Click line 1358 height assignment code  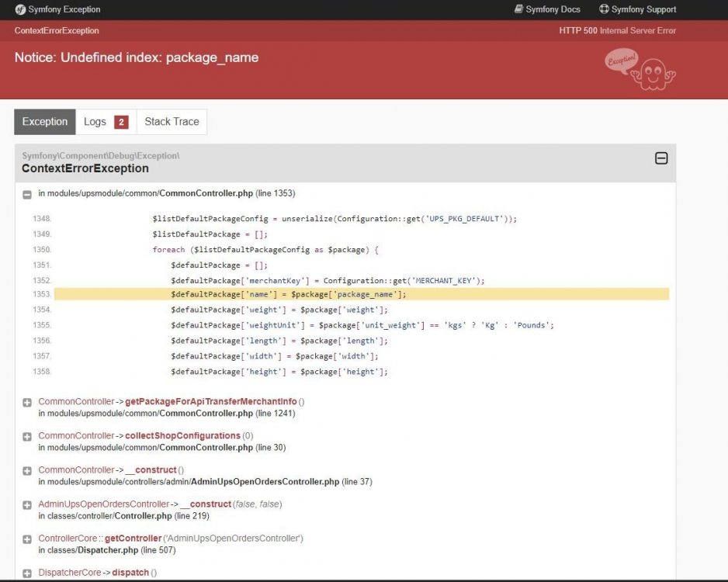(279, 372)
